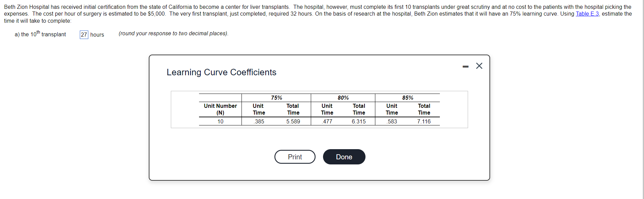644x199 pixels.
Task: Select the 75% total time value 5.589
Action: point(293,121)
